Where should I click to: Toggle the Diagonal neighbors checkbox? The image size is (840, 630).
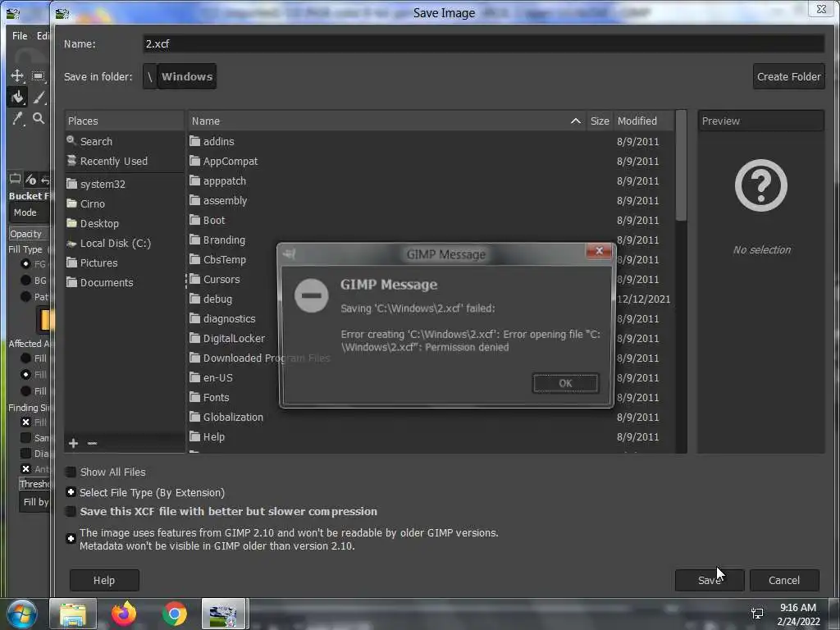[25, 453]
